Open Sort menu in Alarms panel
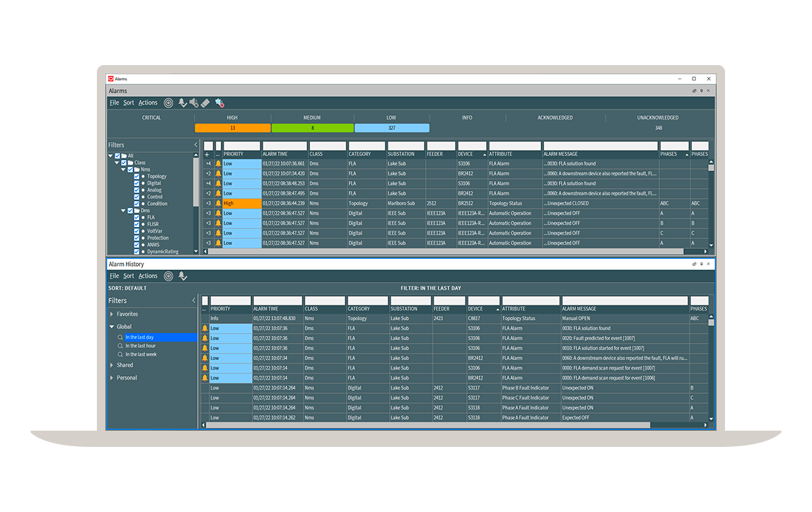Viewport: 812px width, 512px height. tap(129, 103)
